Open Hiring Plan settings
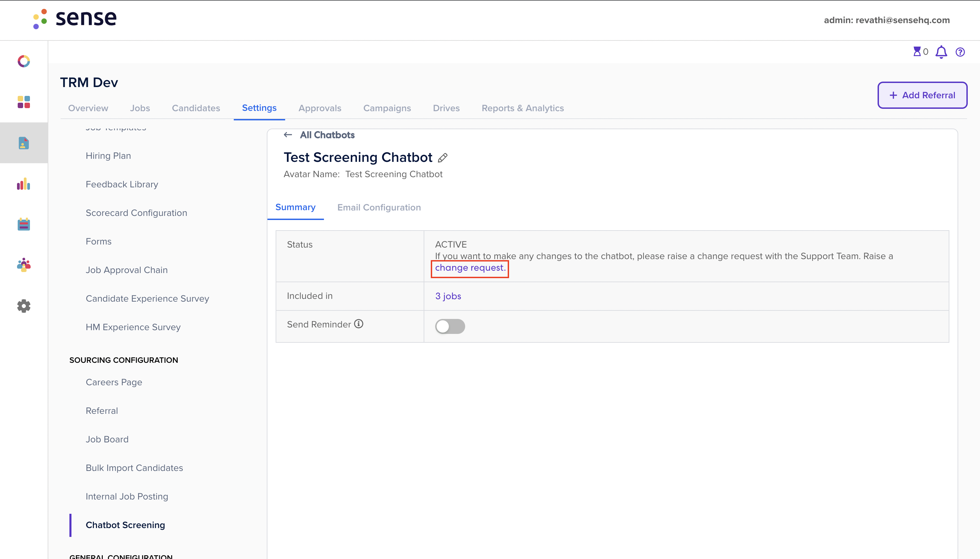 coord(108,155)
